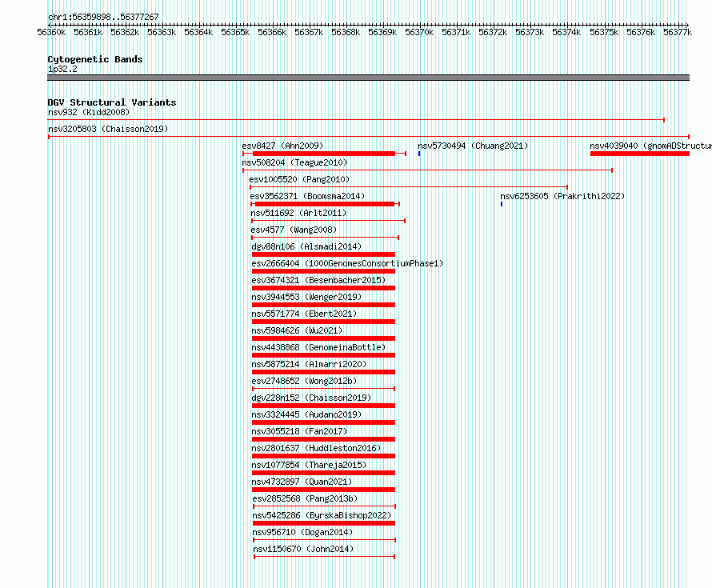Click the 56365k ruler tick label
Image resolution: width=712 pixels, height=588 pixels.
[x=235, y=32]
